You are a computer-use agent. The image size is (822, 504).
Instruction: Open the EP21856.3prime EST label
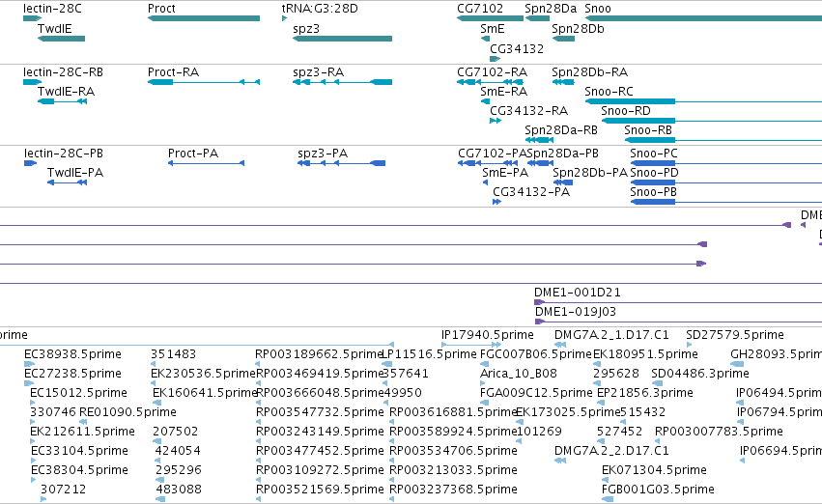click(645, 392)
